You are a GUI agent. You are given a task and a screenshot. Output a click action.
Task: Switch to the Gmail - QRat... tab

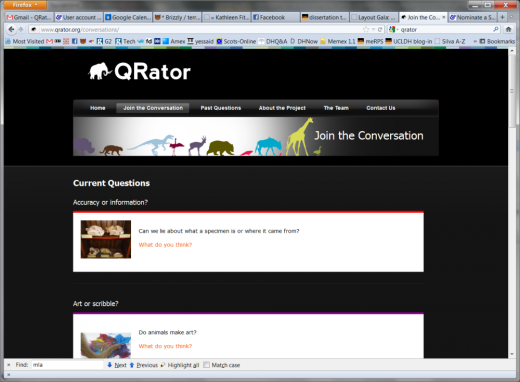click(x=29, y=17)
